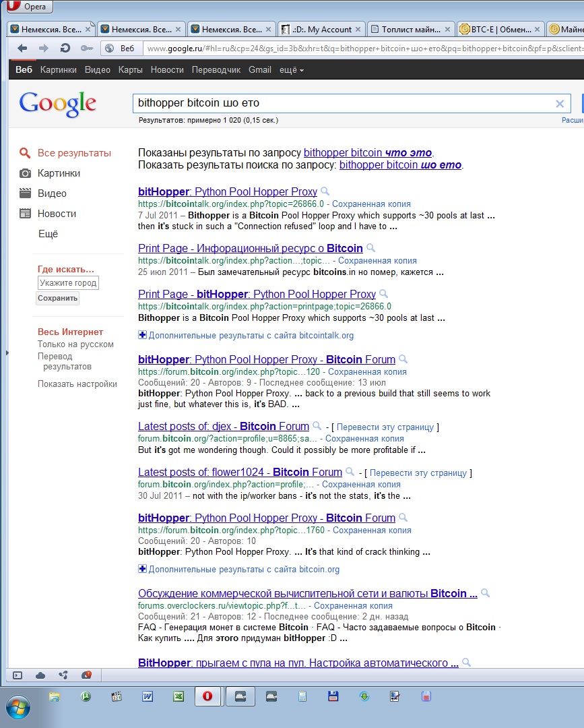Open Видео in the black Google bar
This screenshot has width=584, height=728.
[98, 70]
